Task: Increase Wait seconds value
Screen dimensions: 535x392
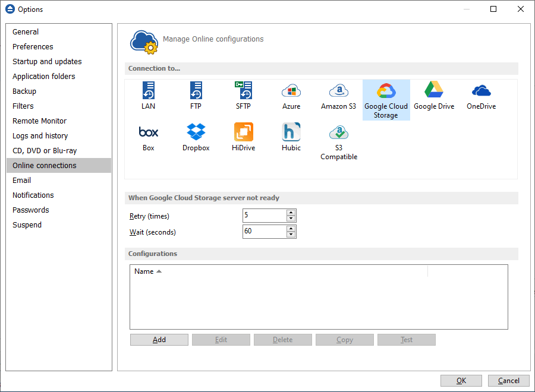Action: click(291, 229)
